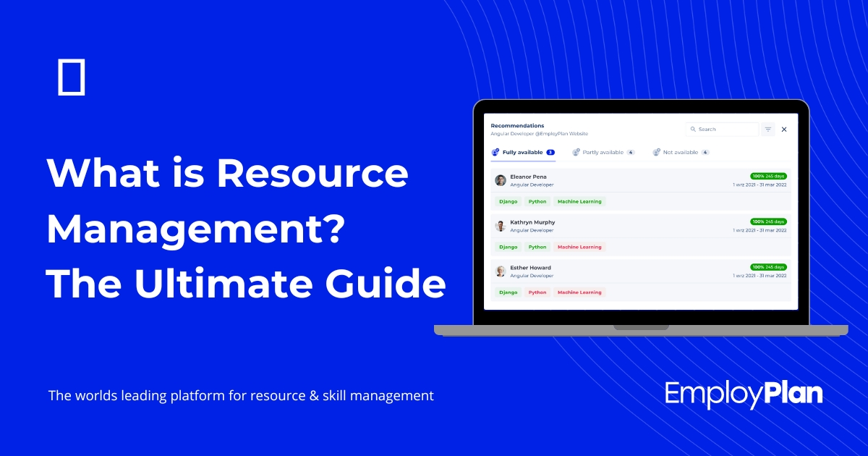Click the Partly available person icon

[576, 152]
